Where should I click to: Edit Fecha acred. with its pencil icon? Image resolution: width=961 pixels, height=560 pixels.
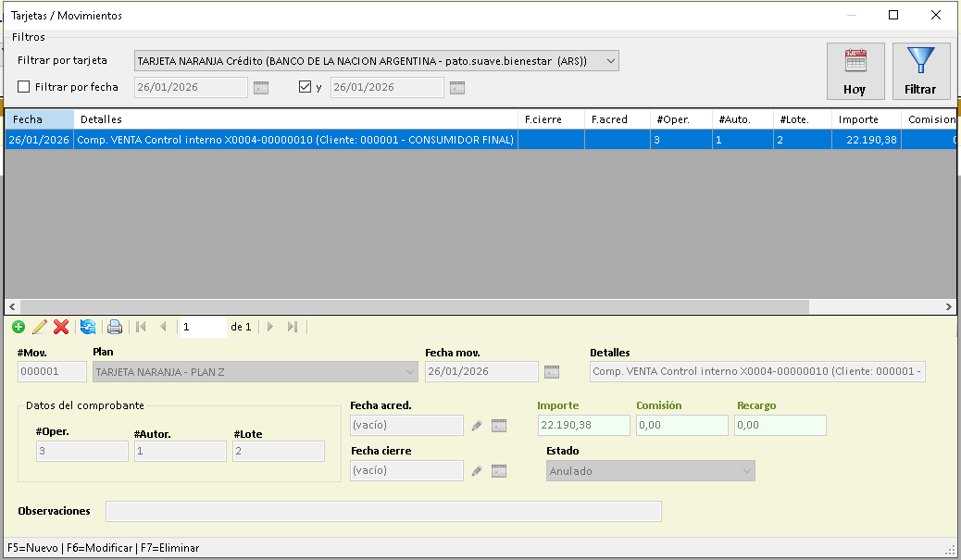[477, 426]
